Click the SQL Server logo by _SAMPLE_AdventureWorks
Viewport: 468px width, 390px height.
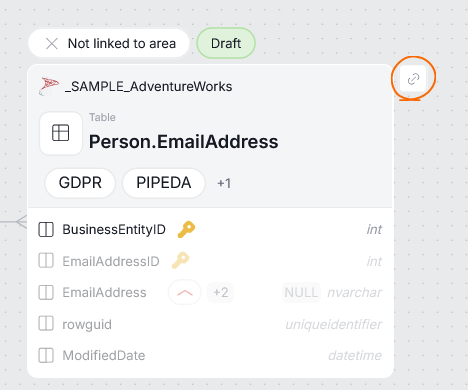(x=49, y=86)
